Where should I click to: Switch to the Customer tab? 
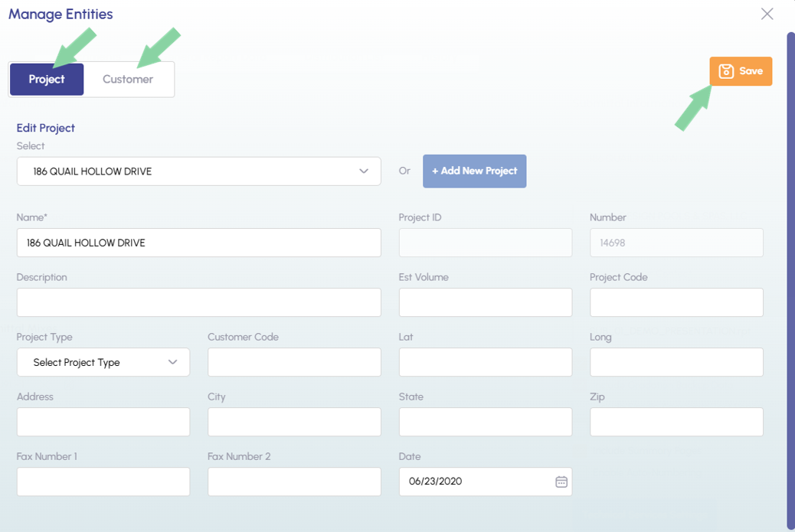[128, 80]
